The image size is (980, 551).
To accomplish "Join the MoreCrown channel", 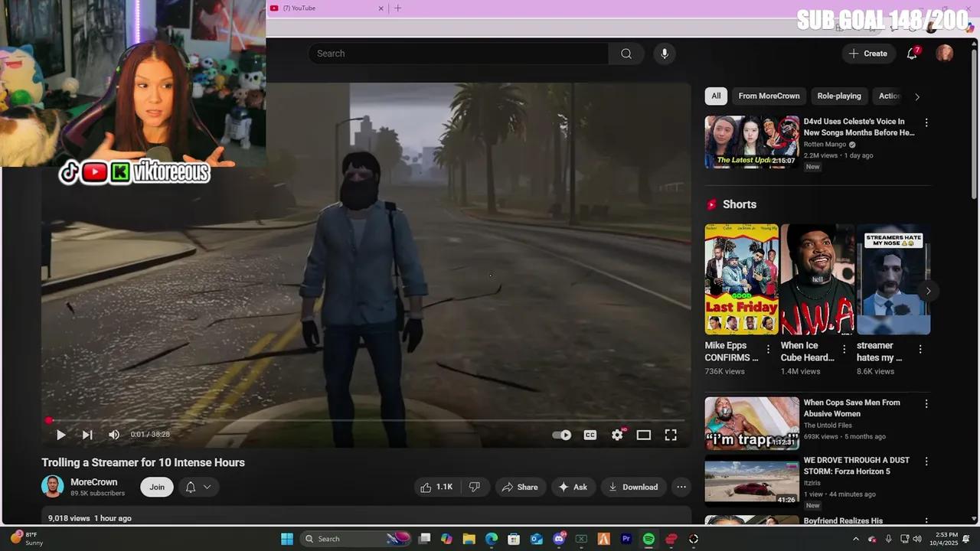I will tap(157, 487).
